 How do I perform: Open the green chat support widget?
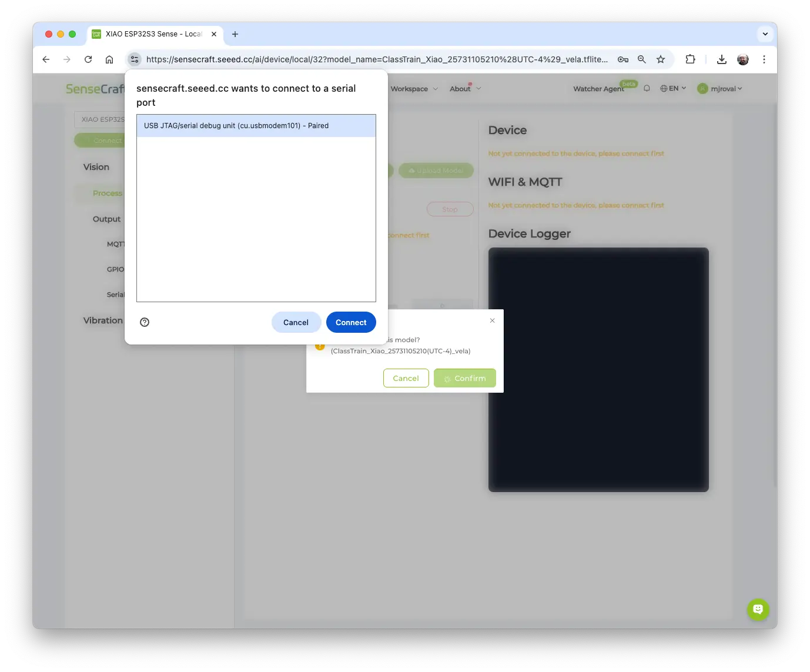(x=758, y=610)
